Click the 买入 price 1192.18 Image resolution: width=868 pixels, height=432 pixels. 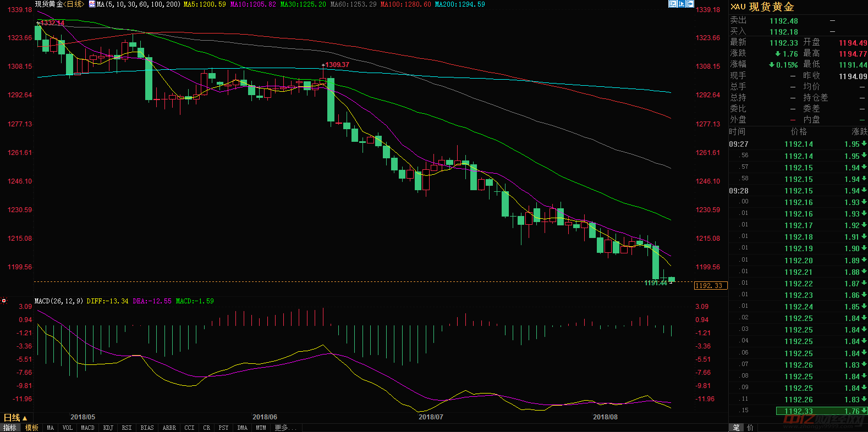pos(783,32)
